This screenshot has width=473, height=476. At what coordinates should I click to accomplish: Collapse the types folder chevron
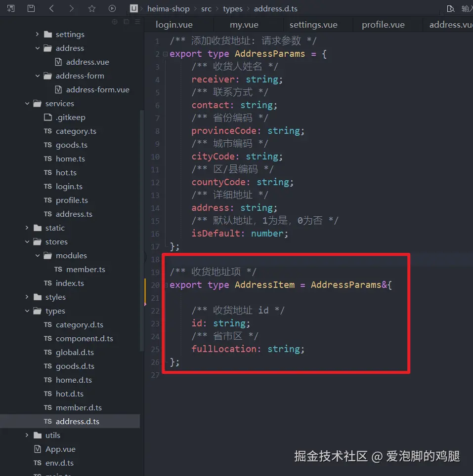(27, 311)
